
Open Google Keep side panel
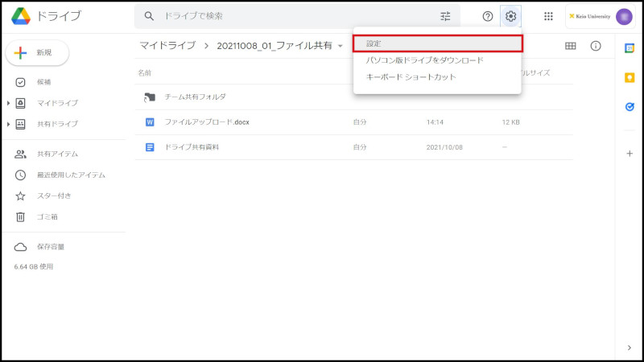pos(630,77)
